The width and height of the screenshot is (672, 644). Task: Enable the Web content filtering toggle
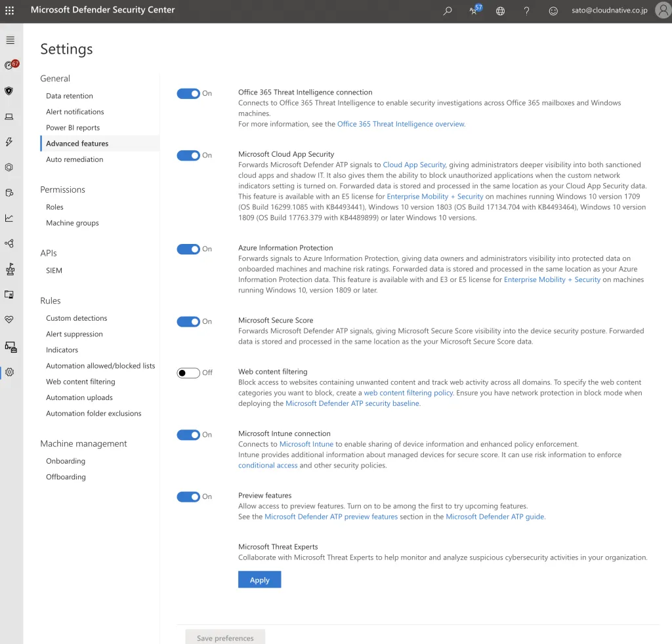(188, 372)
